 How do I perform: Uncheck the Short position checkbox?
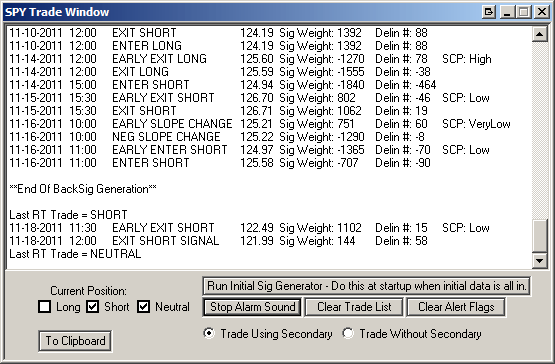92,307
